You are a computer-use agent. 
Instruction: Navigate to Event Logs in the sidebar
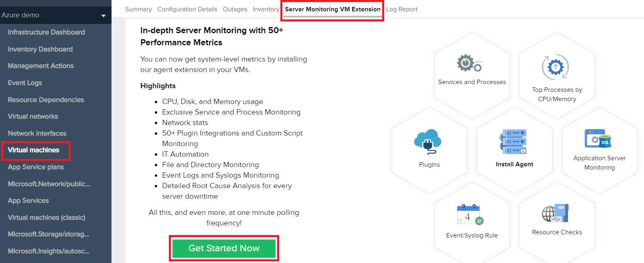tap(25, 83)
